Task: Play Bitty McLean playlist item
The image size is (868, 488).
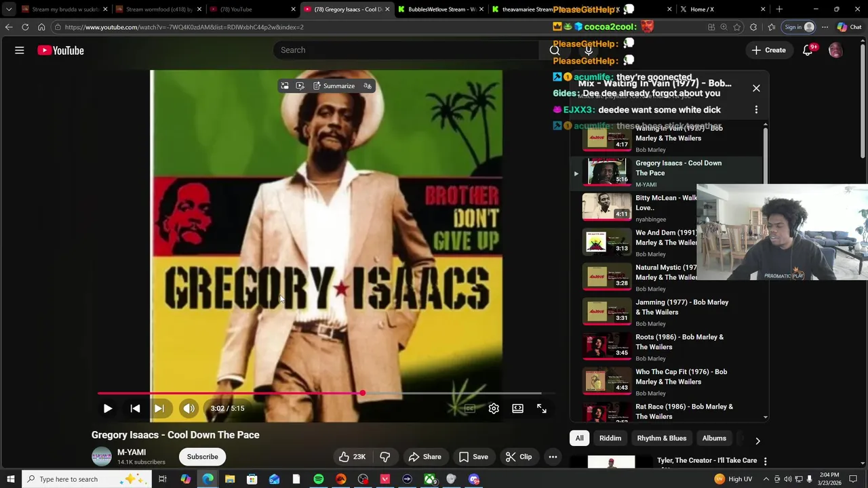Action: (639, 207)
